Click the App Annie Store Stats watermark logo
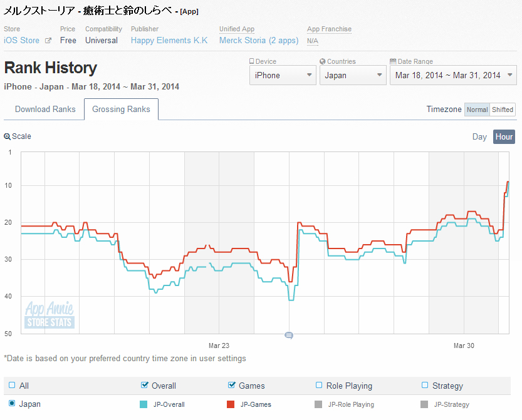 tap(50, 315)
